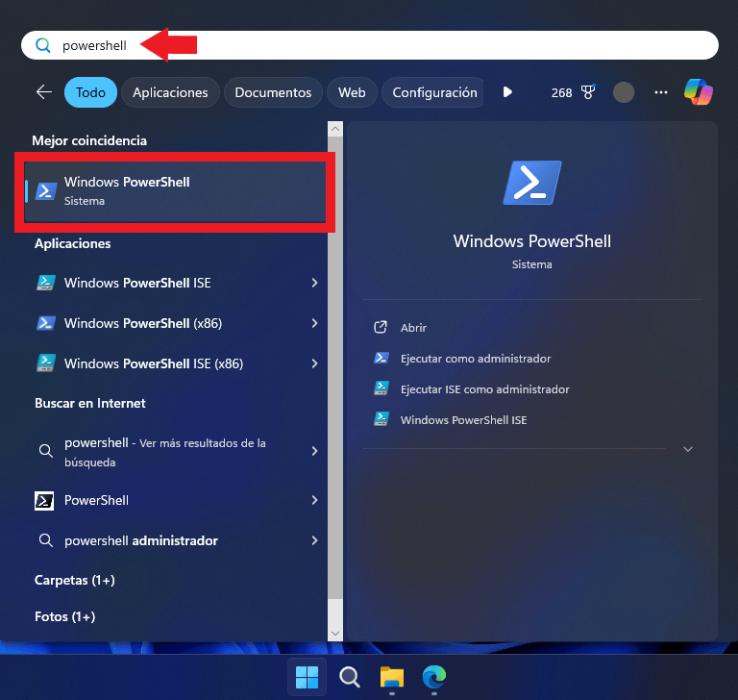Image resolution: width=738 pixels, height=700 pixels.
Task: Open File Explorer from the taskbar
Action: click(x=392, y=677)
